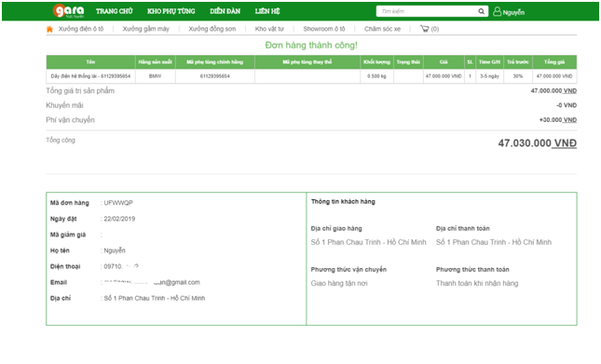Select product name Dây điện hệ thống lái

pyautogui.click(x=90, y=76)
